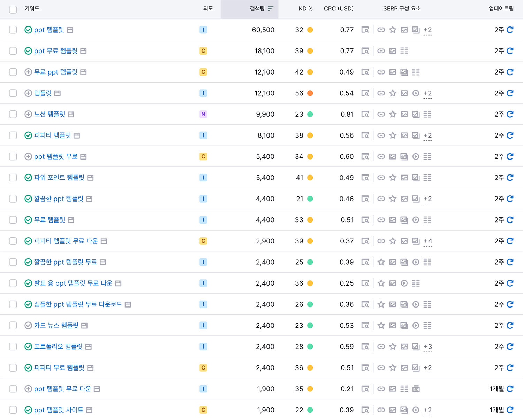
Task: Click C intent badge for 'ppt 무료 템플릿'
Action: pyautogui.click(x=203, y=51)
